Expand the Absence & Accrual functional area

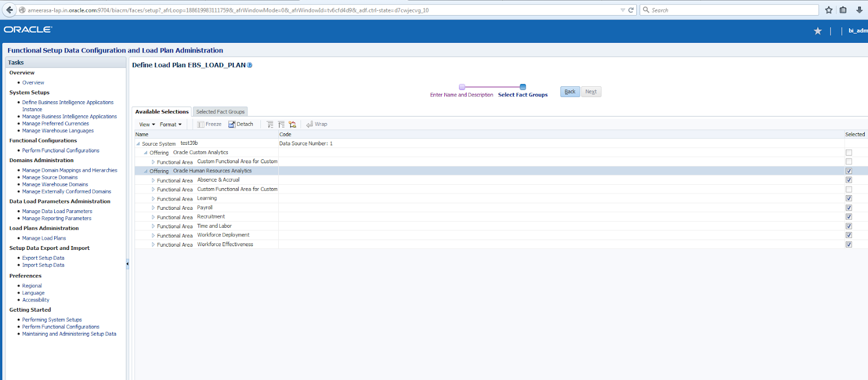pos(154,181)
